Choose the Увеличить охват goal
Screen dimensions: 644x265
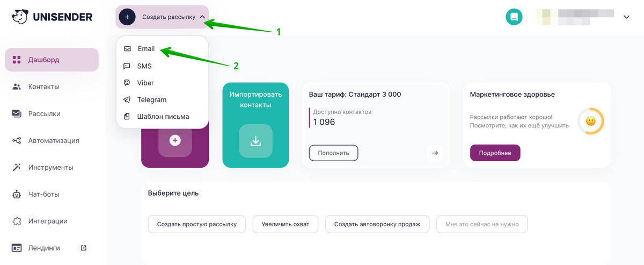(x=285, y=224)
